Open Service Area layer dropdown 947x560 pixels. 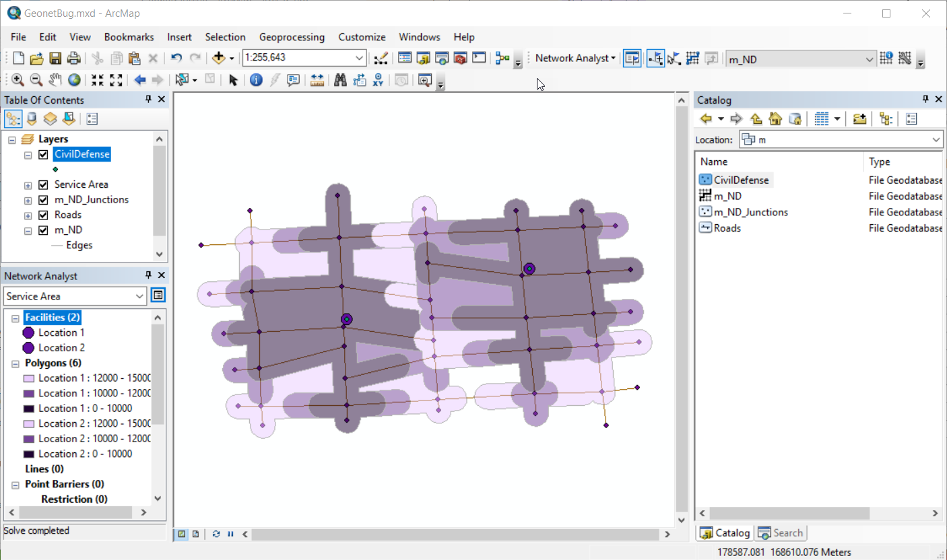[139, 296]
